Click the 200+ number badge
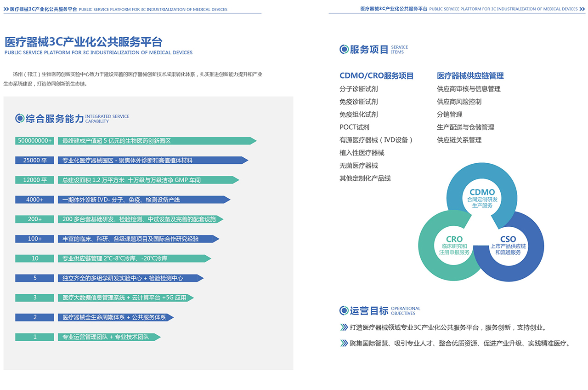This screenshot has height=390, width=588. point(35,219)
